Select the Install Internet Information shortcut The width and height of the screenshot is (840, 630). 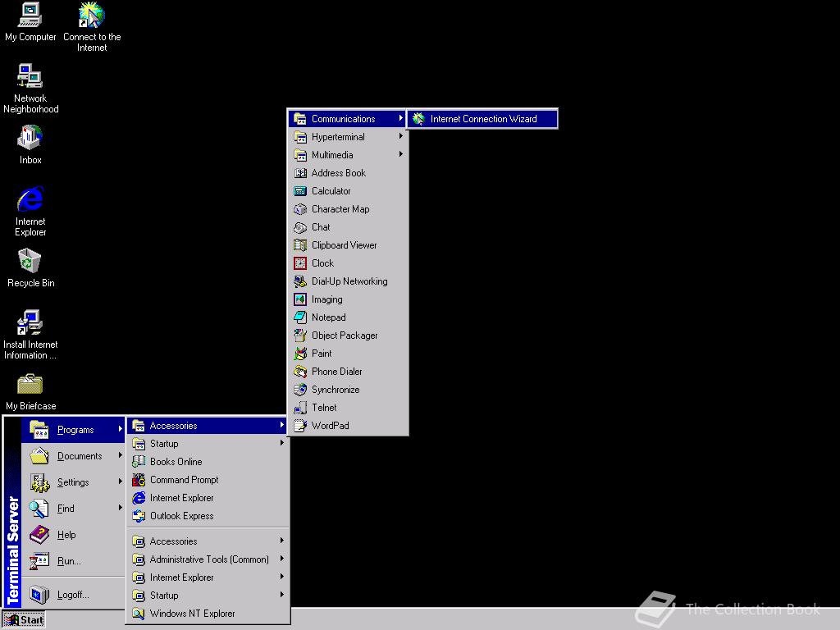click(x=30, y=335)
